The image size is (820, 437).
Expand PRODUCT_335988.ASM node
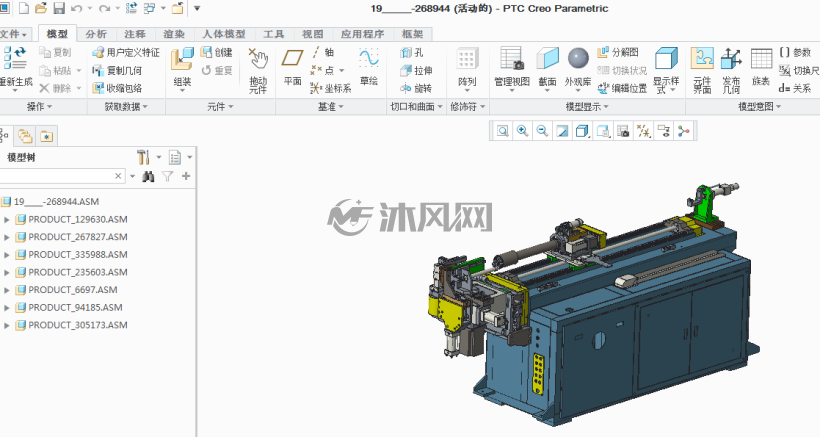coord(7,255)
